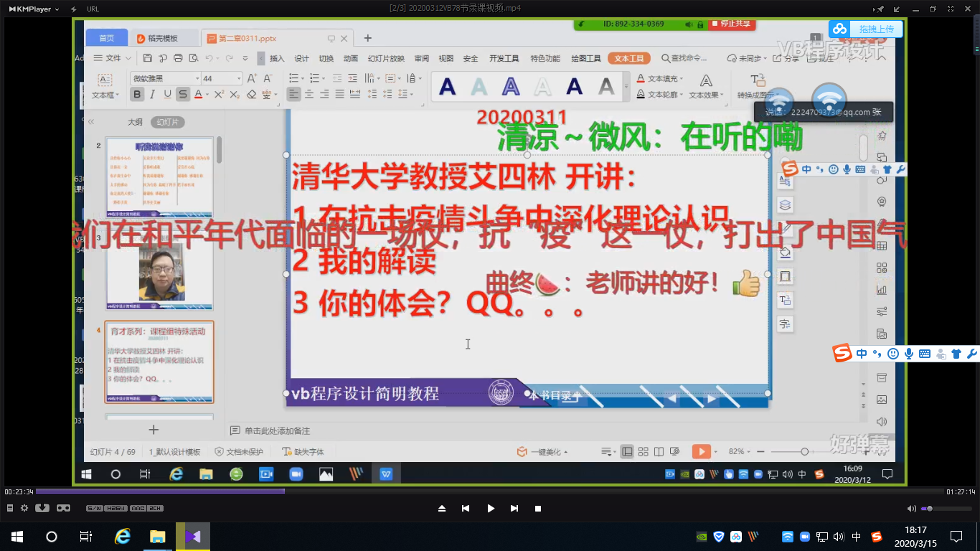Click the VR mode goggles icon

(x=63, y=508)
